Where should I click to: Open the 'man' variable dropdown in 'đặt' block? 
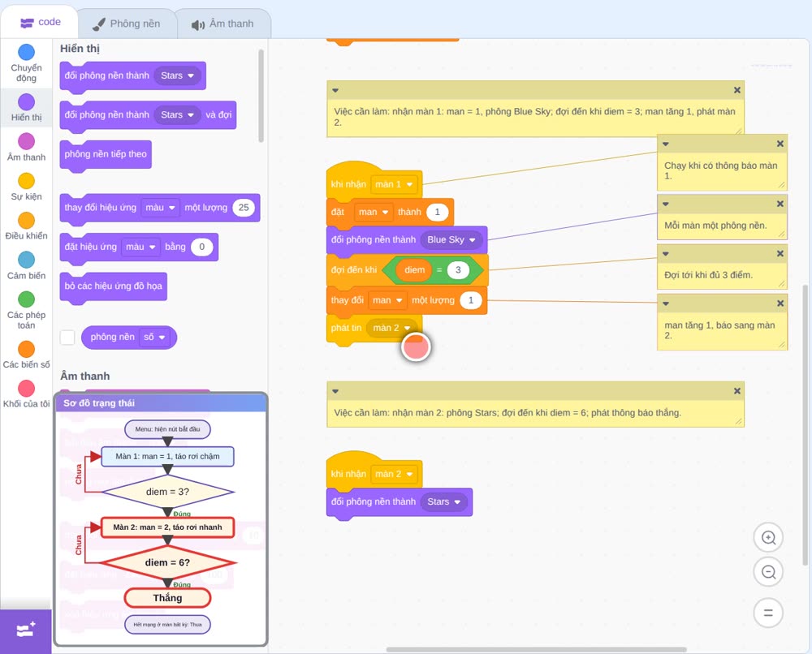coord(374,212)
